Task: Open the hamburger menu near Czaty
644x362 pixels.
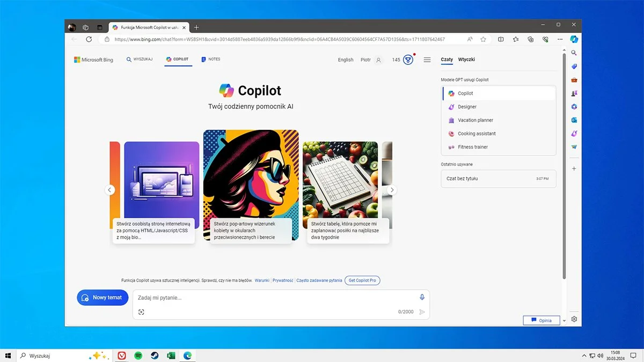Action: pyautogui.click(x=427, y=60)
